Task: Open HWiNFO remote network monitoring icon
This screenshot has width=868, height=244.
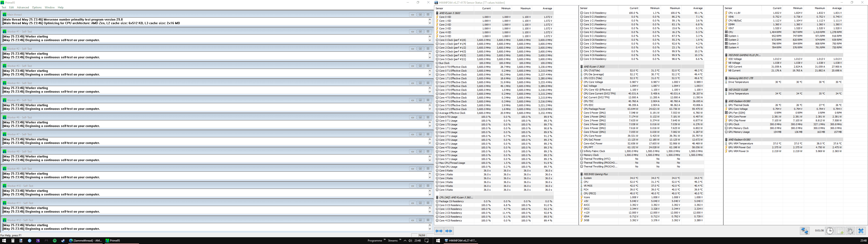Action: [x=805, y=231]
